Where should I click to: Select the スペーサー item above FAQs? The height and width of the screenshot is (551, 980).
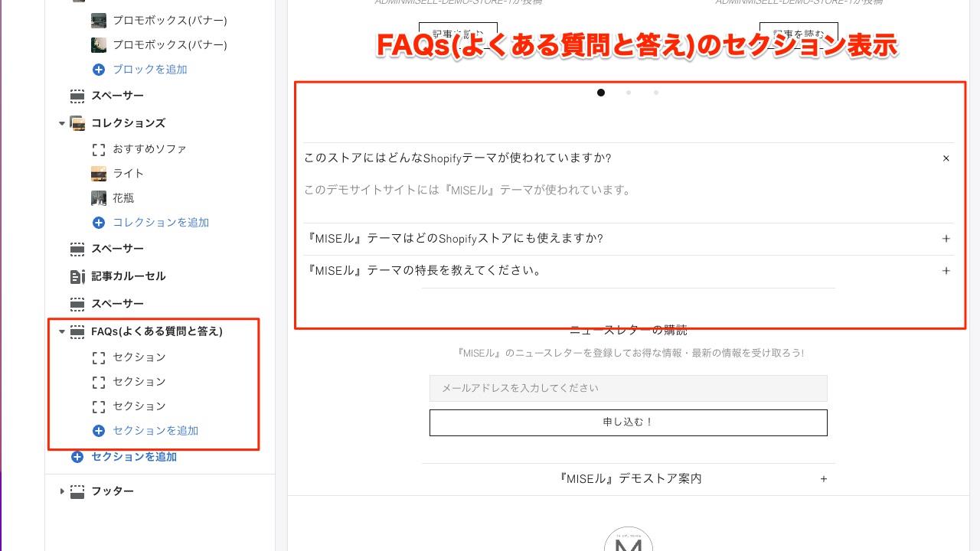pyautogui.click(x=117, y=304)
